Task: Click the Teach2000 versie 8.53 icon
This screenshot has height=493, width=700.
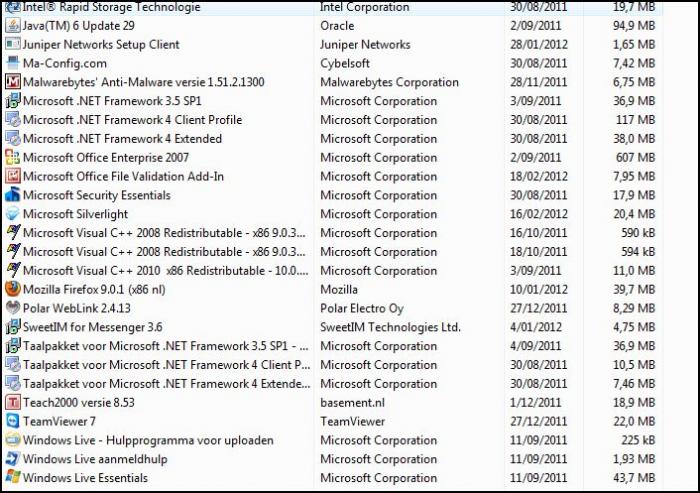Action: pyautogui.click(x=12, y=402)
